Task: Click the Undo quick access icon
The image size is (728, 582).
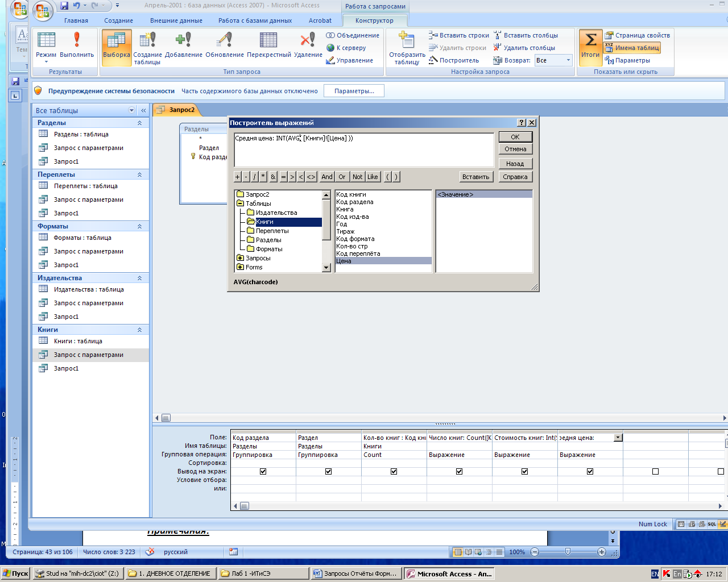Action: [77, 6]
